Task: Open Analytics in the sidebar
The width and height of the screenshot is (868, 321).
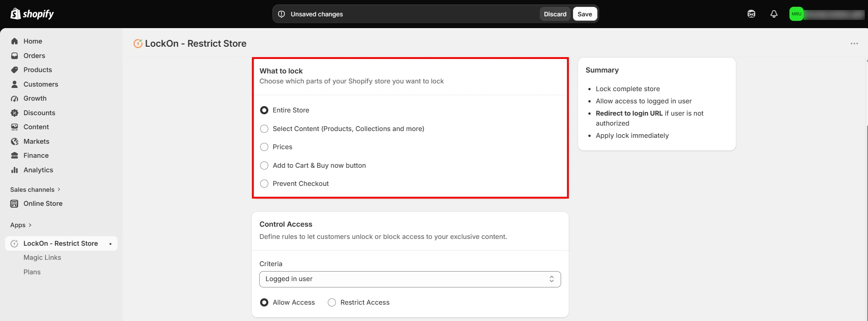Action: (x=39, y=170)
